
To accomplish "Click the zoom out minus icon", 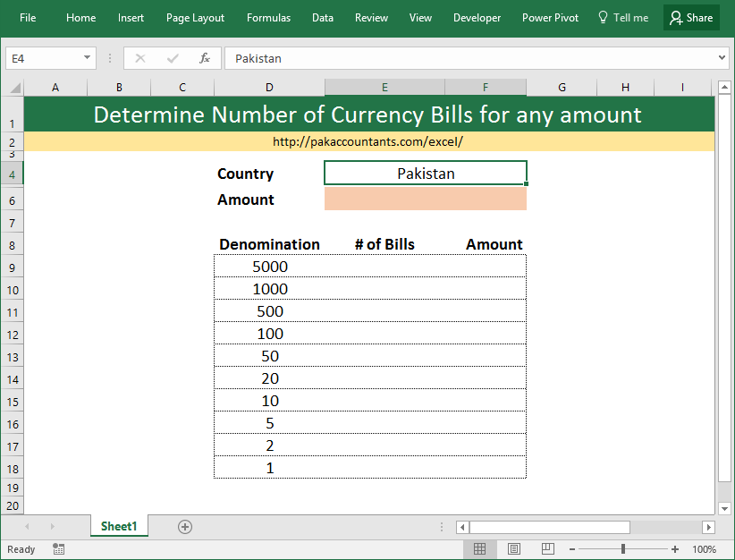I will point(572,549).
